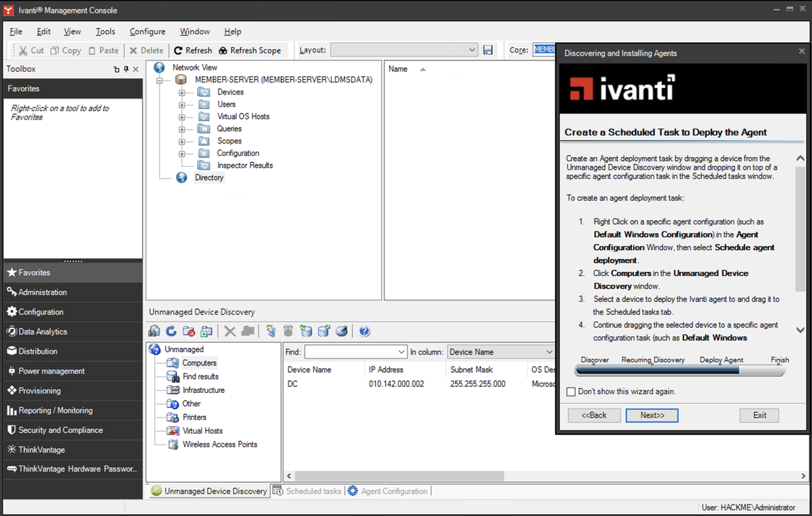Click the wizard progress bar

coord(680,371)
